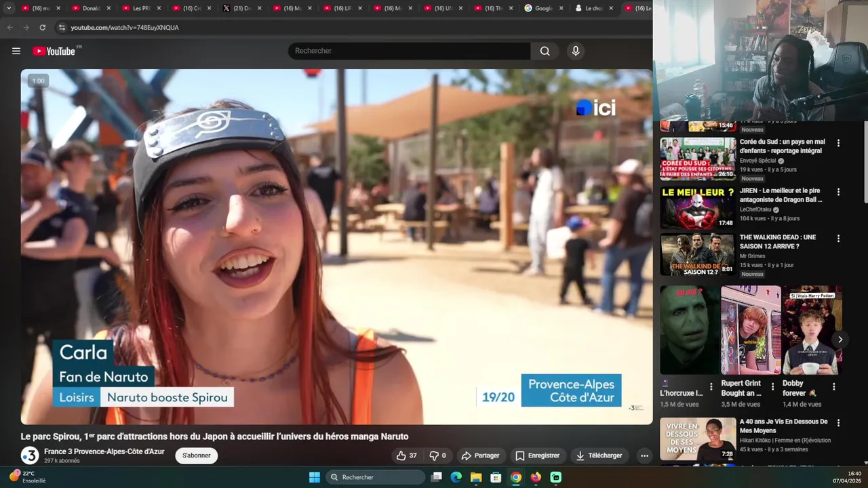Open JIREN Le meilleur thumbnail
868x488 pixels.
click(x=698, y=207)
